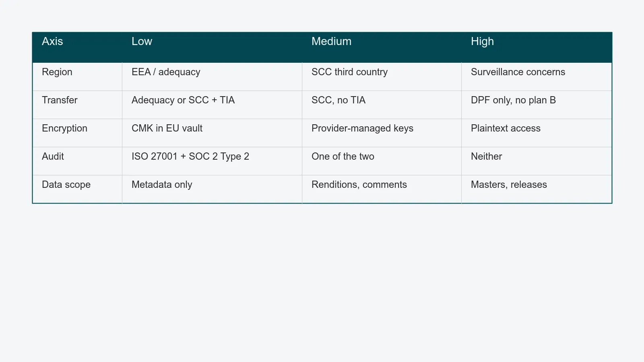Click the 'High' column header
This screenshot has width=644, height=362.
(537, 47)
